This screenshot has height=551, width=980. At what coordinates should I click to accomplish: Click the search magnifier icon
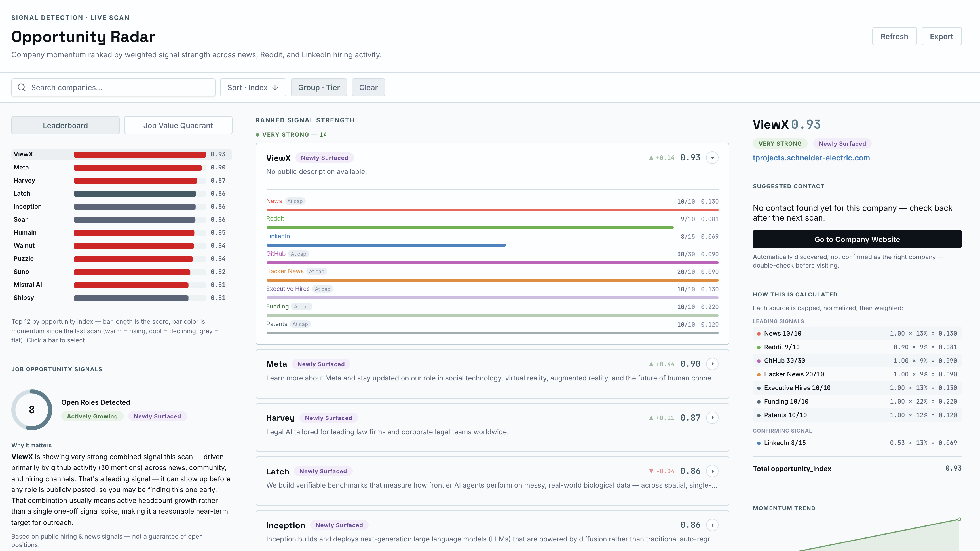22,88
